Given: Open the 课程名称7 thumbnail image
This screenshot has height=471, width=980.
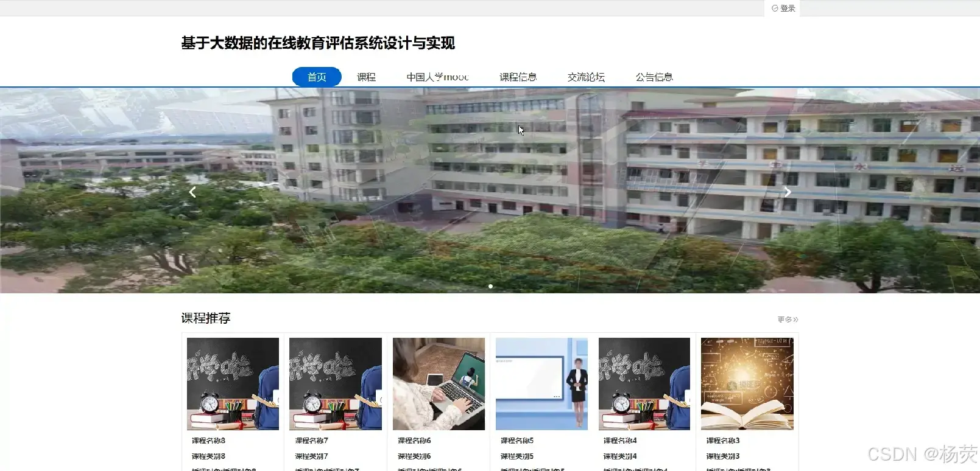Looking at the screenshot, I should 336,384.
